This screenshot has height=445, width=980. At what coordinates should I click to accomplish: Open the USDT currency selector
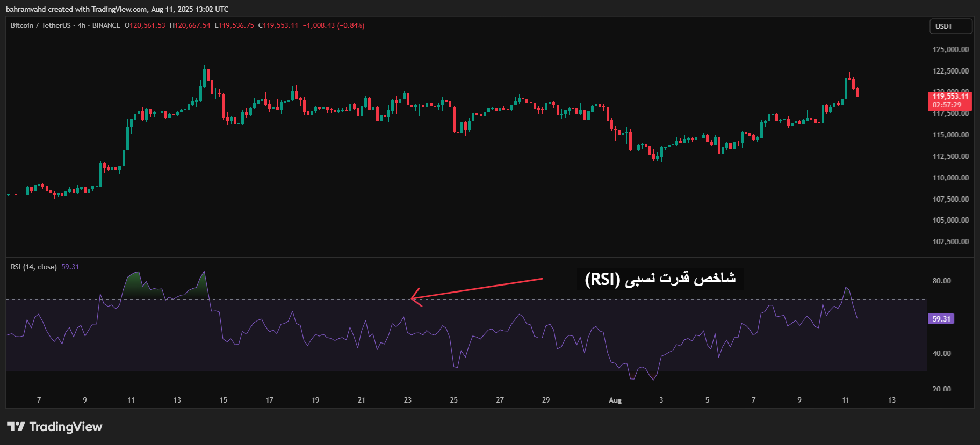tap(950, 26)
